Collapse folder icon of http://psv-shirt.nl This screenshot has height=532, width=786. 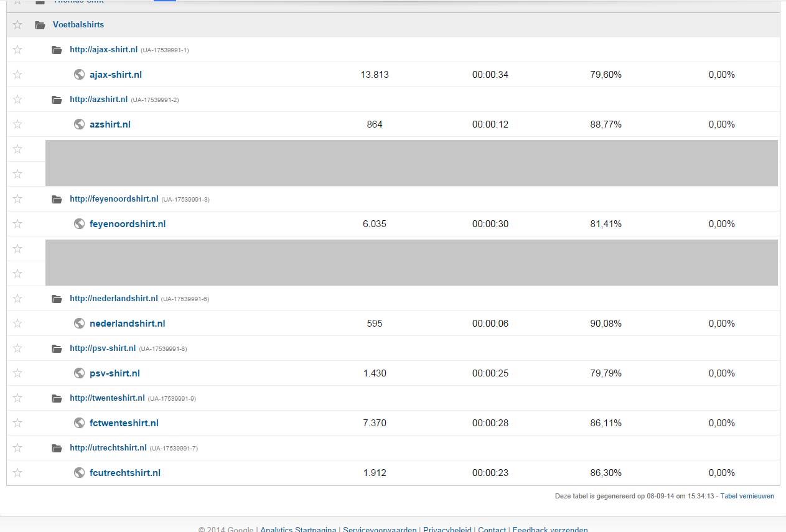pos(57,348)
